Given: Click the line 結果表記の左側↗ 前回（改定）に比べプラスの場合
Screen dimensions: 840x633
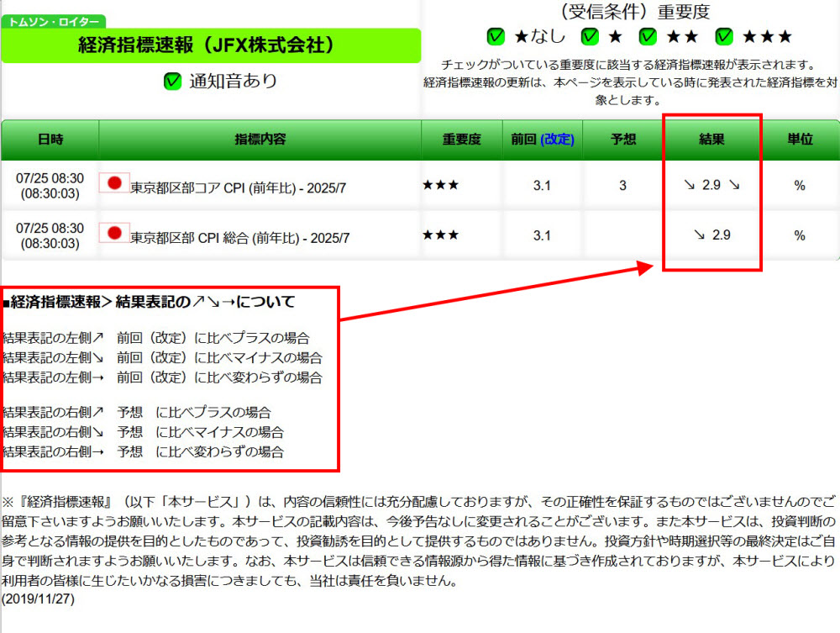Looking at the screenshot, I should point(156,338).
